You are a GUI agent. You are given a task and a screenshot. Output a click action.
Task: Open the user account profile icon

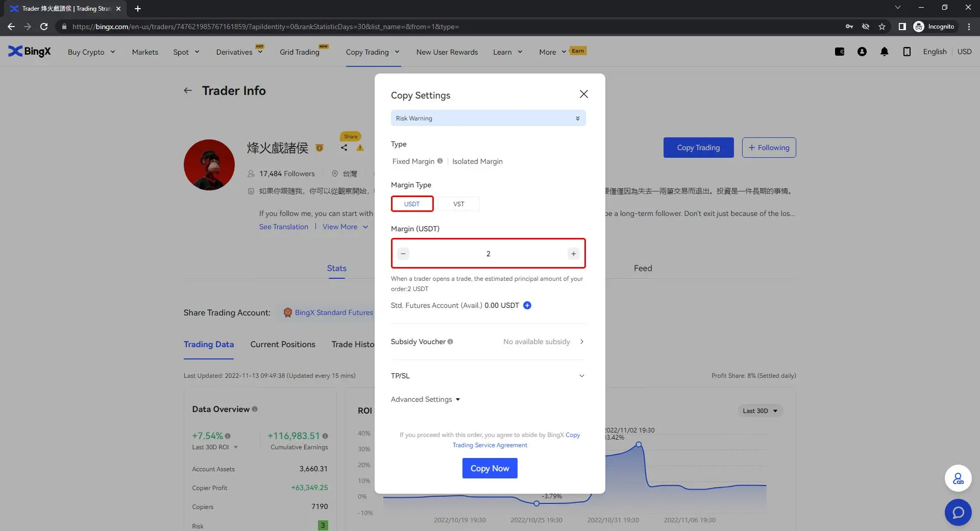862,52
